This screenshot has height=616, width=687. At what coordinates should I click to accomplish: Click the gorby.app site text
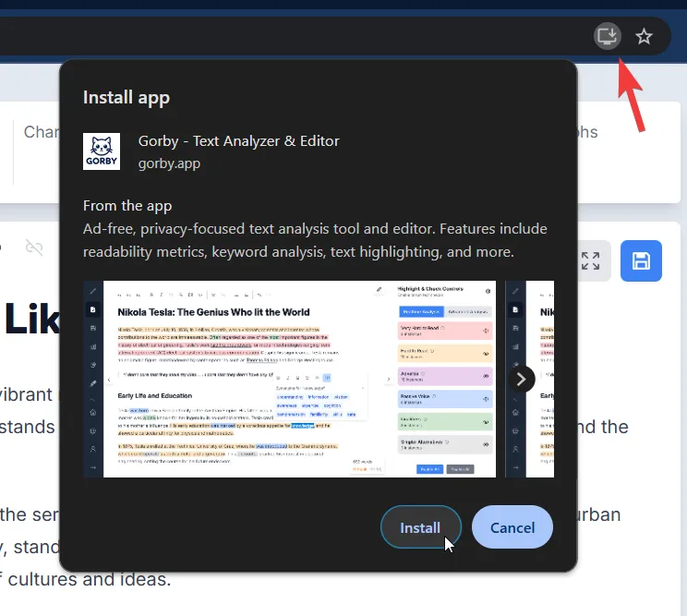170,163
